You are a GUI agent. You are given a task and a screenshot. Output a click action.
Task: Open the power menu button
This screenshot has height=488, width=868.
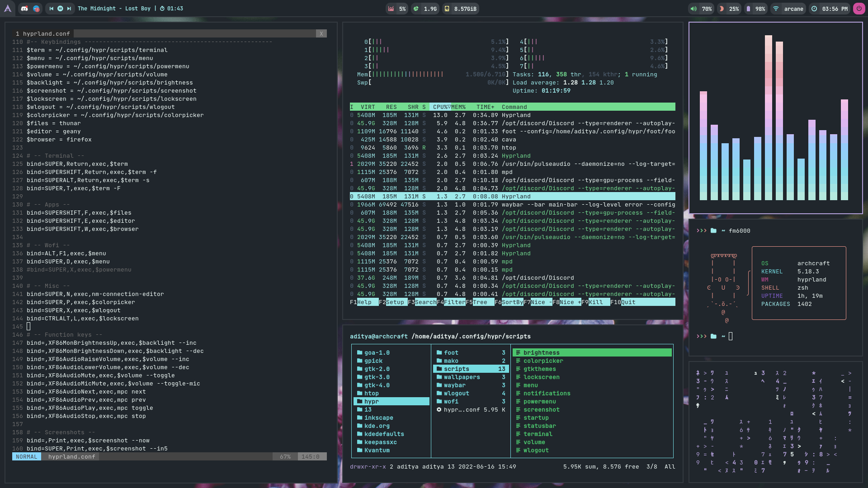859,9
